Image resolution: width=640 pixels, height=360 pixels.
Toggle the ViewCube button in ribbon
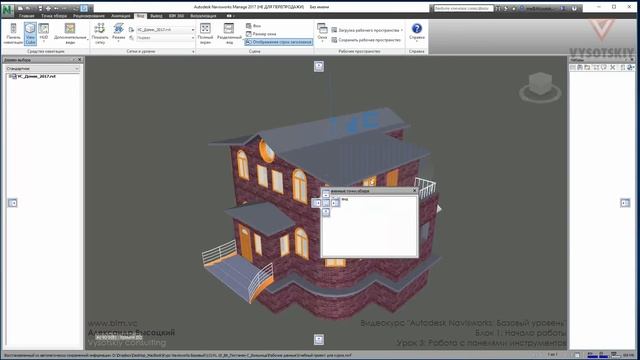(30, 33)
